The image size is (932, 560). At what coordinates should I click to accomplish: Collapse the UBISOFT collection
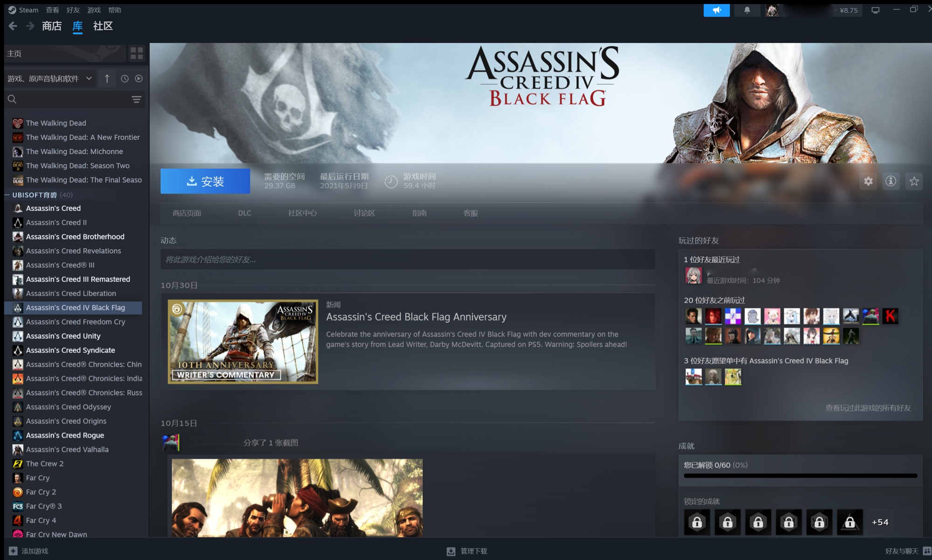(x=7, y=195)
